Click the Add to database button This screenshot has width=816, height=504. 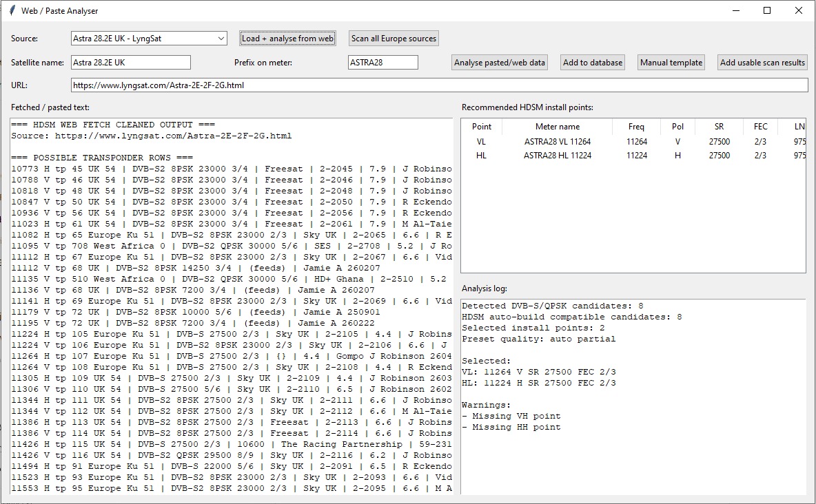[593, 63]
